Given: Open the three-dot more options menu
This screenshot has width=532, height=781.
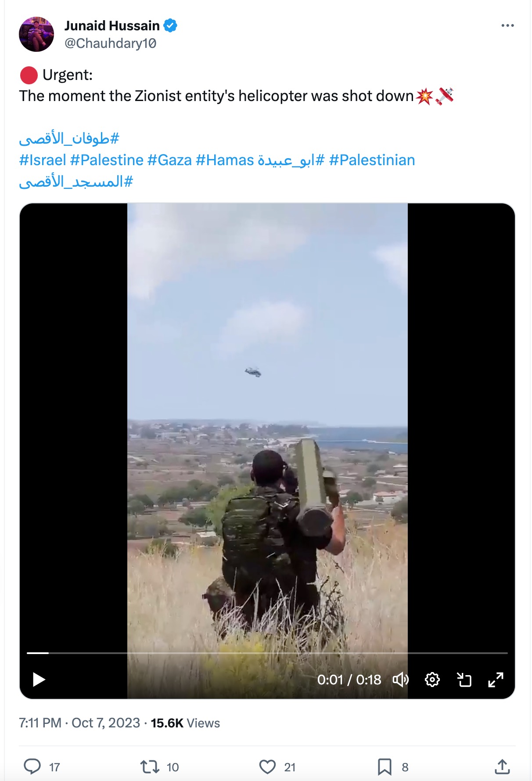Looking at the screenshot, I should [507, 25].
